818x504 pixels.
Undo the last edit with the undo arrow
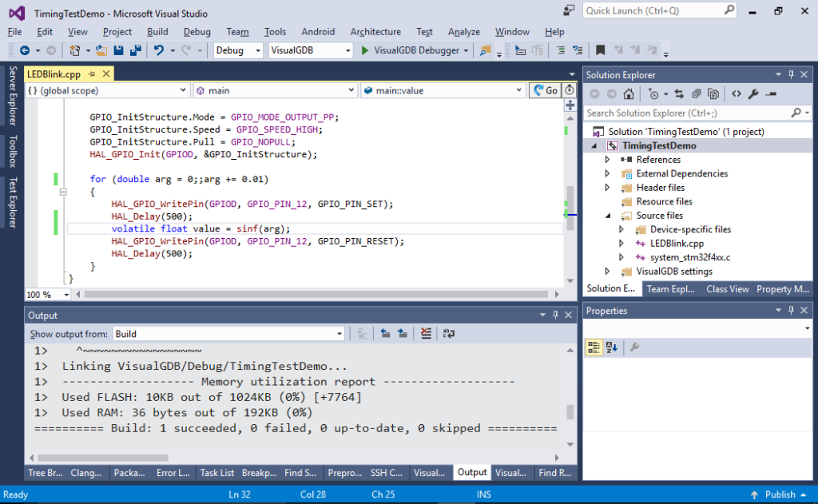tap(159, 50)
